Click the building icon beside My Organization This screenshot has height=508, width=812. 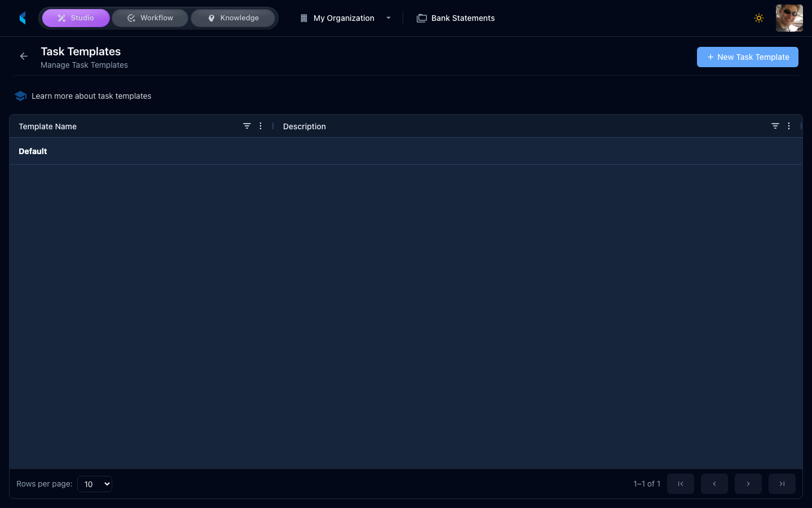(x=304, y=18)
